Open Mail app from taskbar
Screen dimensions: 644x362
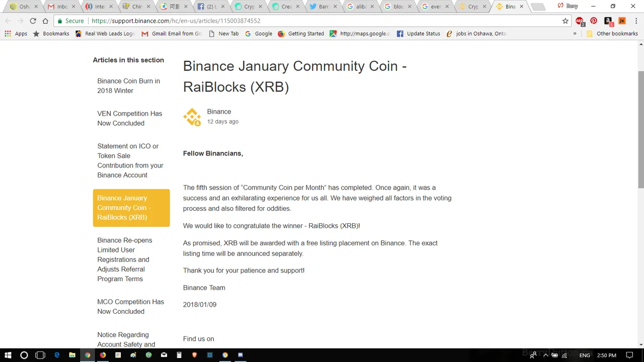pyautogui.click(x=164, y=355)
